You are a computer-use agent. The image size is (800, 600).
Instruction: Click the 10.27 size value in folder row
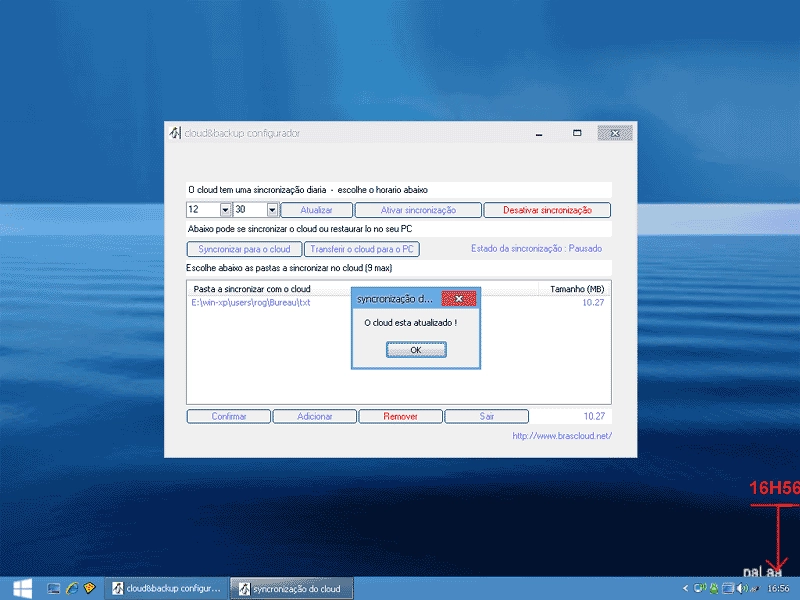[593, 303]
